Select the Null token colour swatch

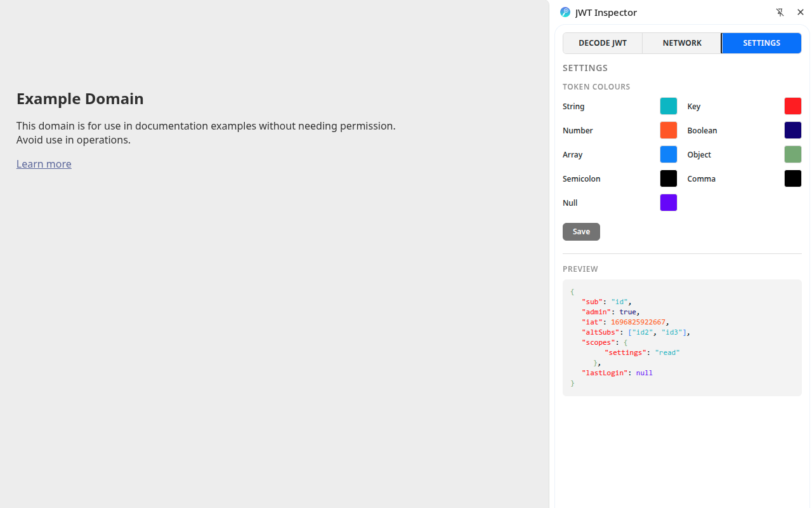click(x=669, y=203)
